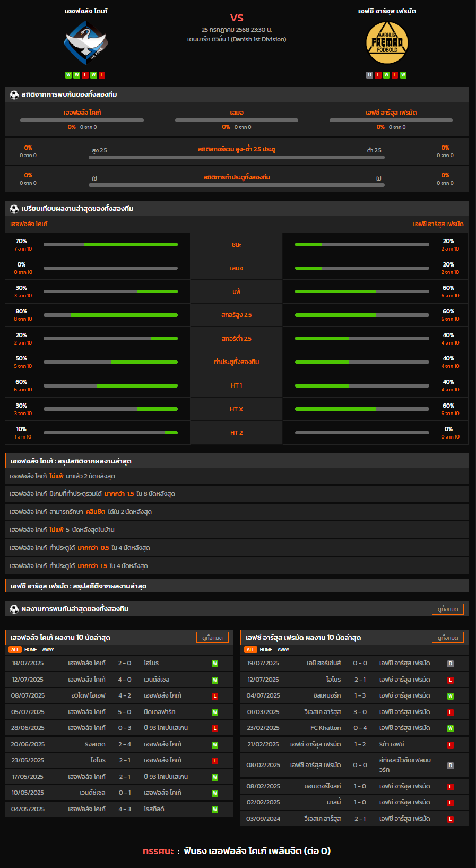Click W badge on the 18/07/2025 match row
476x868 pixels.
click(215, 664)
